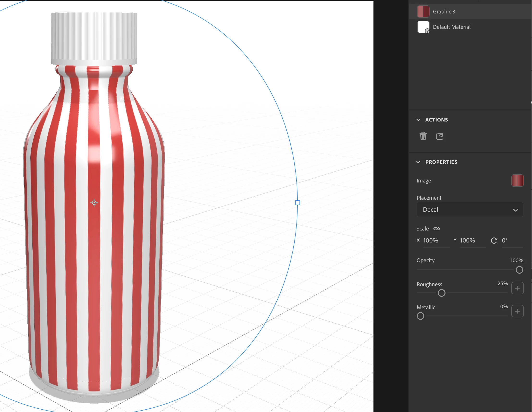Image resolution: width=532 pixels, height=412 pixels.
Task: Click the Scale X percentage field
Action: 431,241
